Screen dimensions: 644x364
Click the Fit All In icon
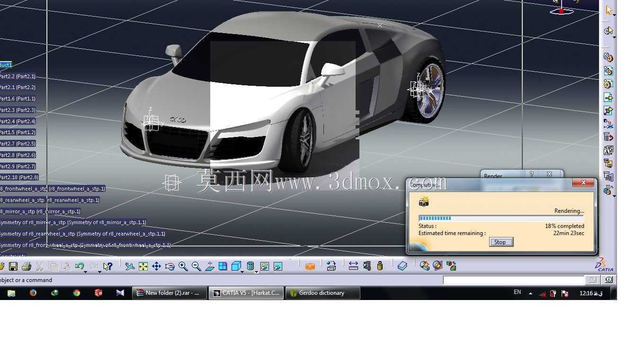[x=143, y=266]
